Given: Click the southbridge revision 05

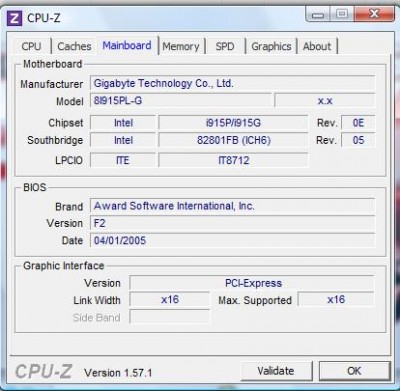Looking at the screenshot, I should pyautogui.click(x=358, y=140).
